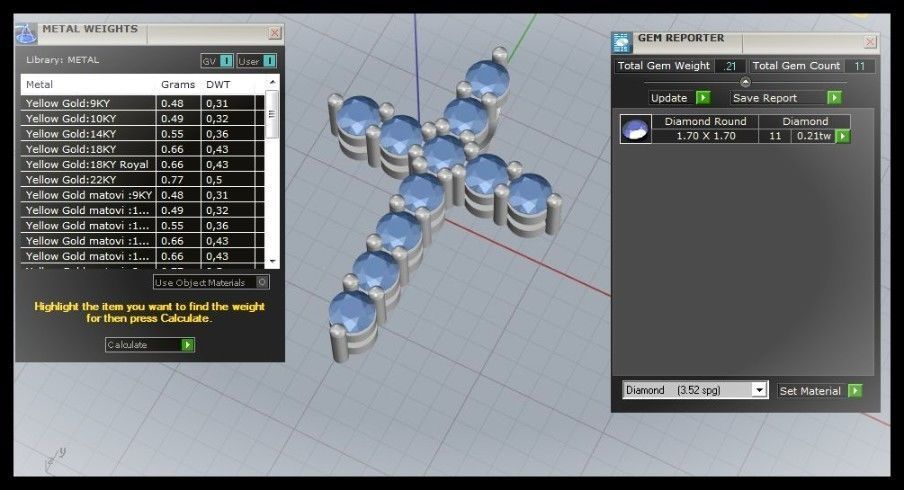
Task: Click the green arrow next to Set Material
Action: point(855,390)
